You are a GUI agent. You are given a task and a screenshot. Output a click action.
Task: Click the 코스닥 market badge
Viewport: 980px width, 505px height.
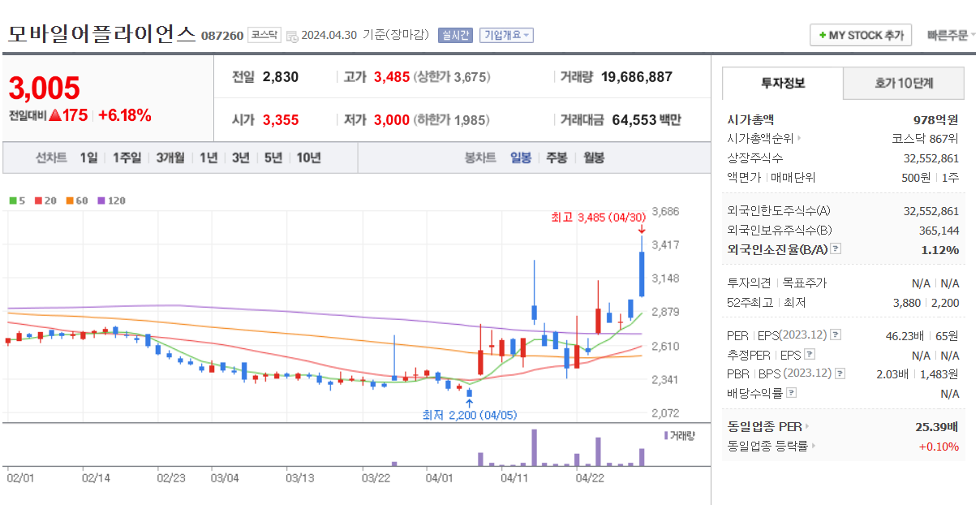coord(264,35)
